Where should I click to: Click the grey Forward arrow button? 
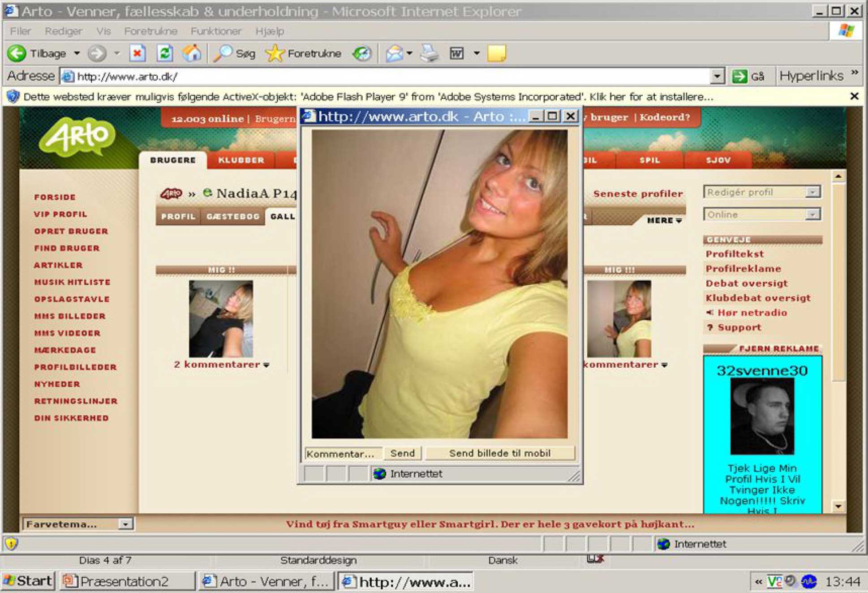(x=96, y=53)
